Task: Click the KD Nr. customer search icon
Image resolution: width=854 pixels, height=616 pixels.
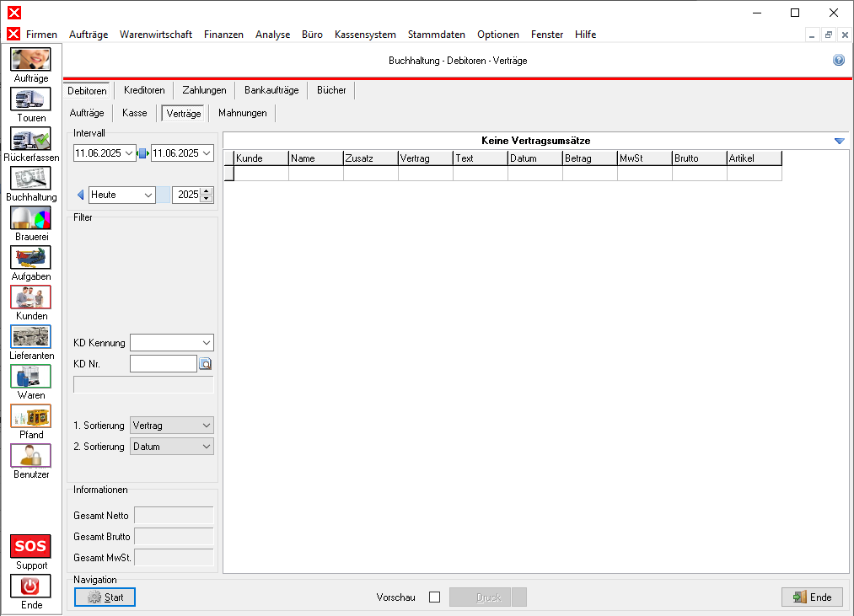Action: pos(205,364)
